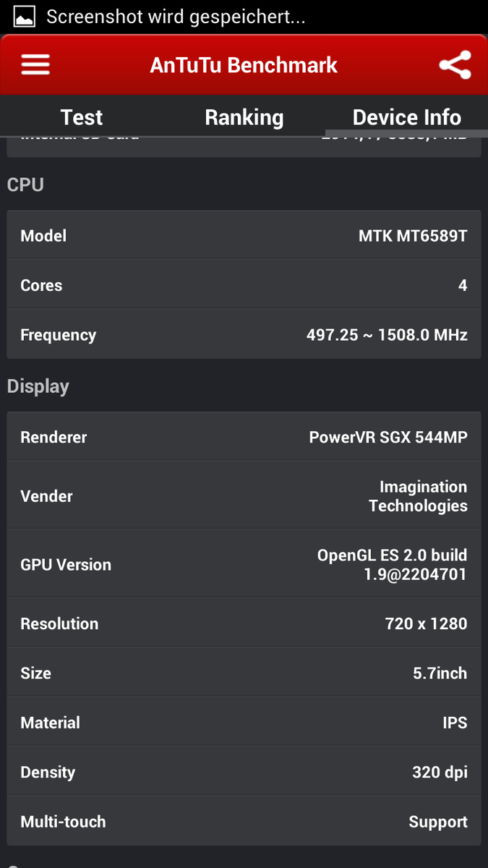Tap the AnTuTu Benchmark title

coord(244,65)
